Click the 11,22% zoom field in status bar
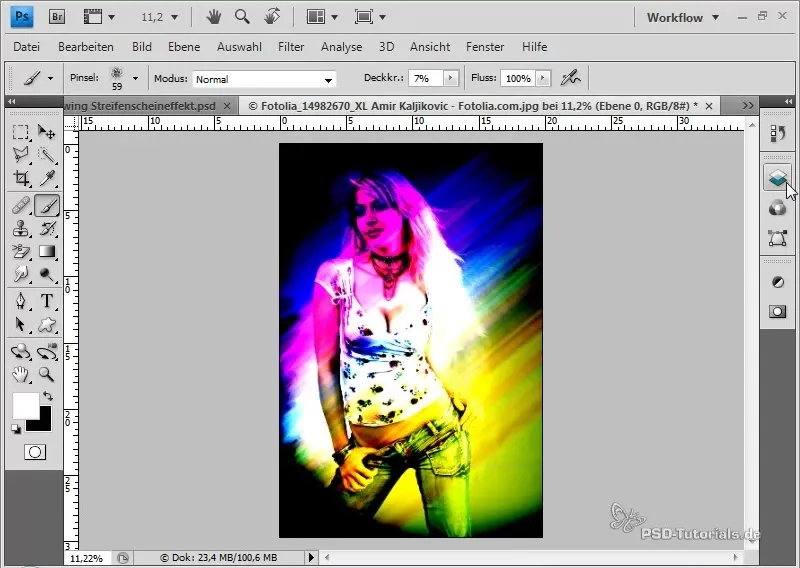 click(86, 558)
